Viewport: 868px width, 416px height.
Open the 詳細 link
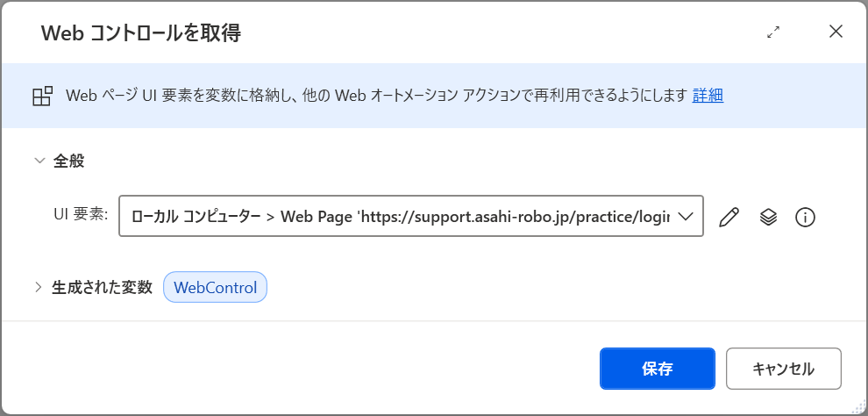coord(708,96)
